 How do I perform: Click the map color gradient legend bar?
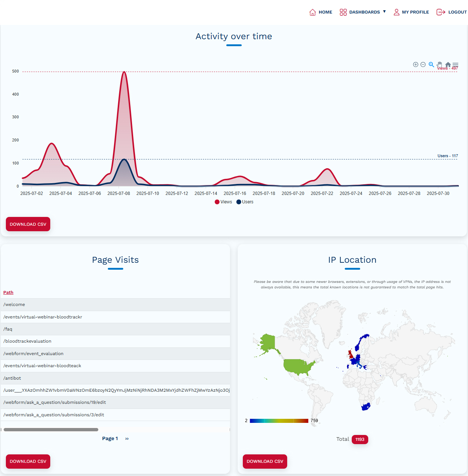279,421
